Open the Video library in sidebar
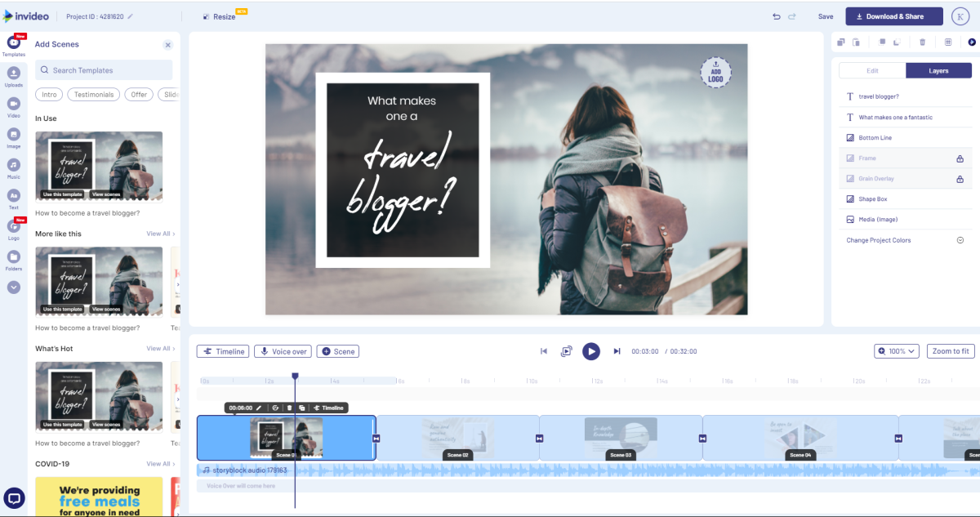 click(x=14, y=108)
